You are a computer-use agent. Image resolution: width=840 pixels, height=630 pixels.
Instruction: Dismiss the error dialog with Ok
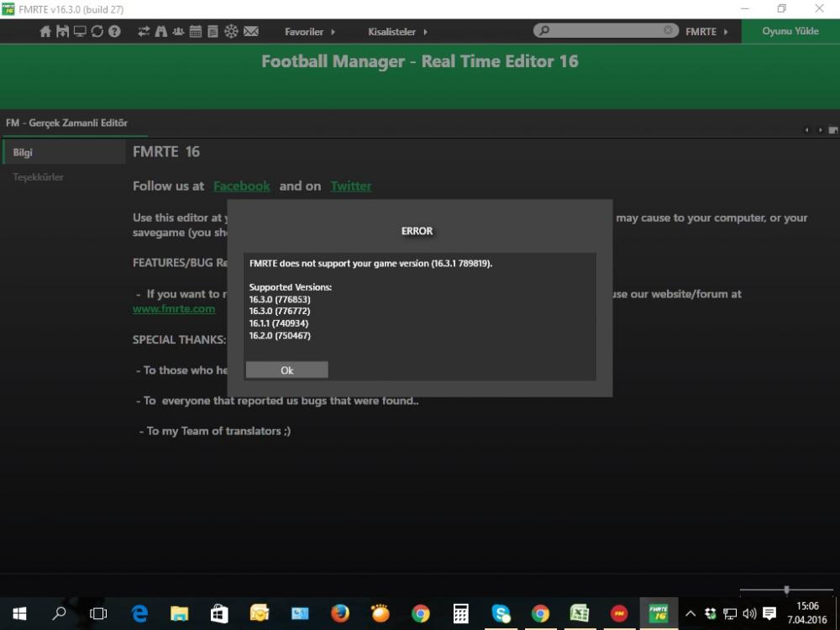(286, 370)
